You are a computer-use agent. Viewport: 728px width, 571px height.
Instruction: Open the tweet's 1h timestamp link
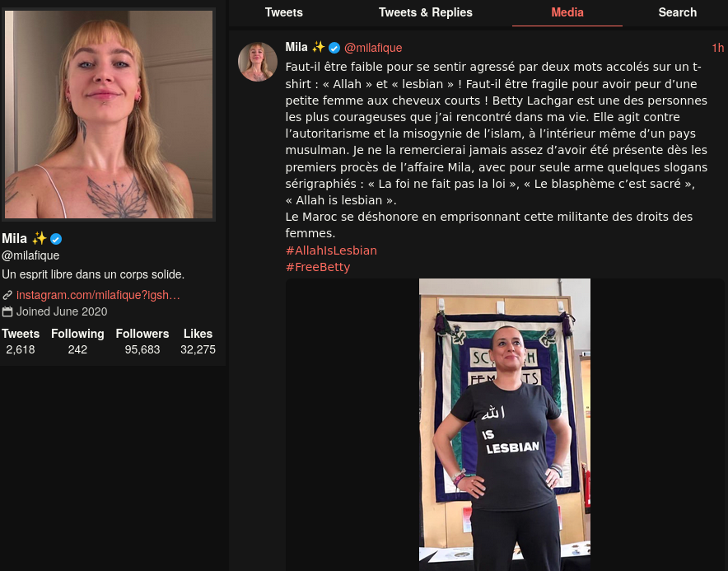[718, 48]
